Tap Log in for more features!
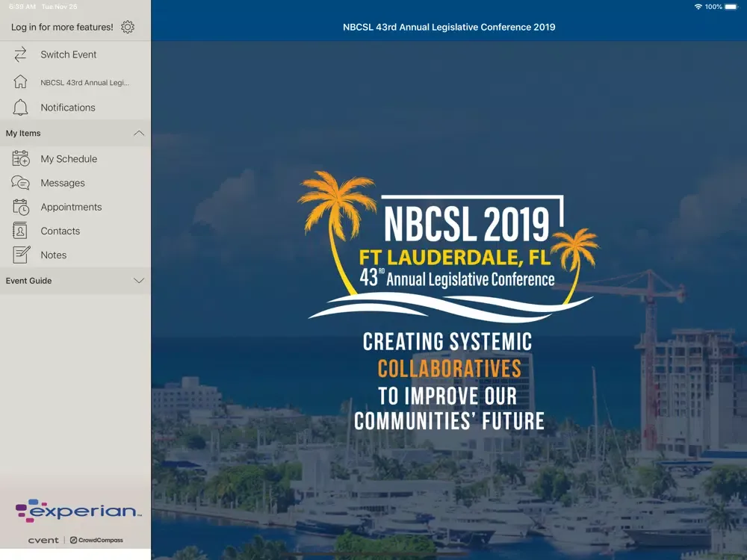Viewport: 747px width, 560px height. [63, 27]
